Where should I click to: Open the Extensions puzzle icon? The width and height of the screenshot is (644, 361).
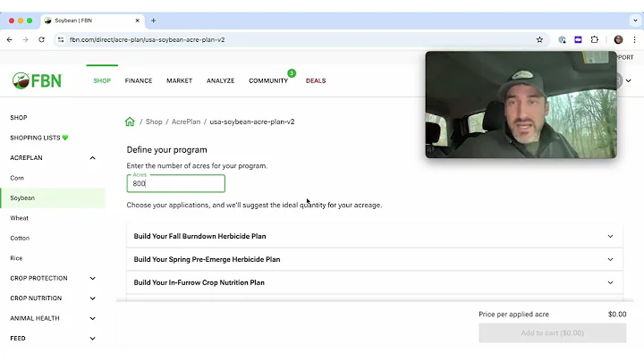[594, 40]
